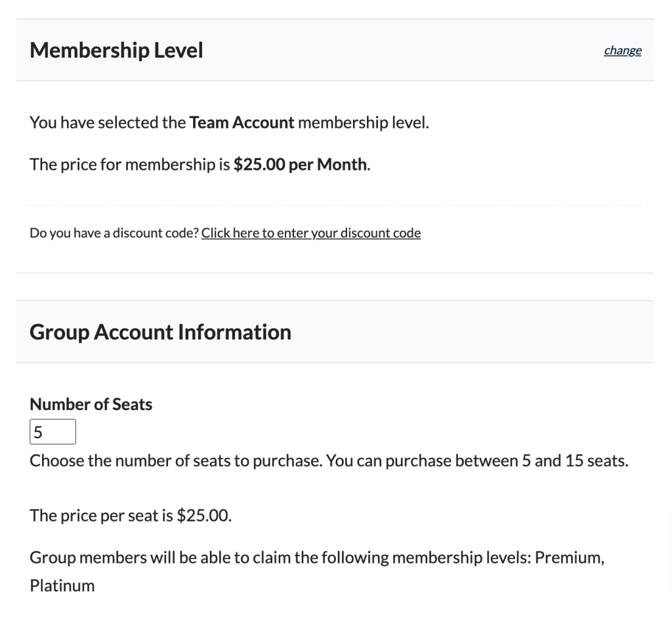
Task: Click the Group Account Information heading
Action: (160, 332)
